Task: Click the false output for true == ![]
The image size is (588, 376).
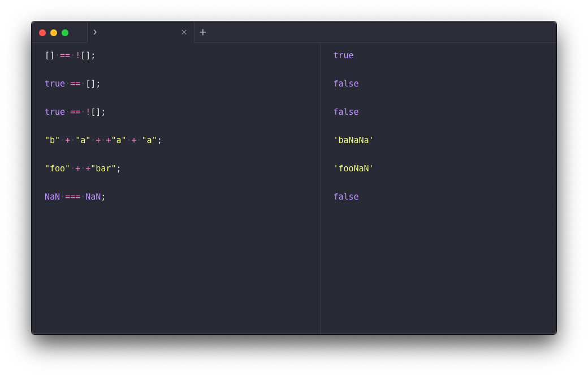Action: [346, 112]
